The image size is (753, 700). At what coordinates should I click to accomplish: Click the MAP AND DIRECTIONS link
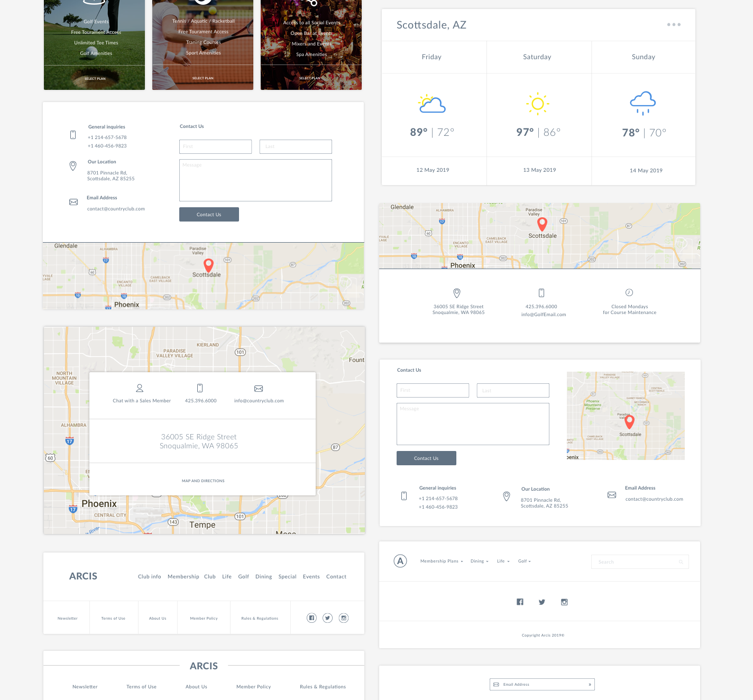tap(203, 481)
